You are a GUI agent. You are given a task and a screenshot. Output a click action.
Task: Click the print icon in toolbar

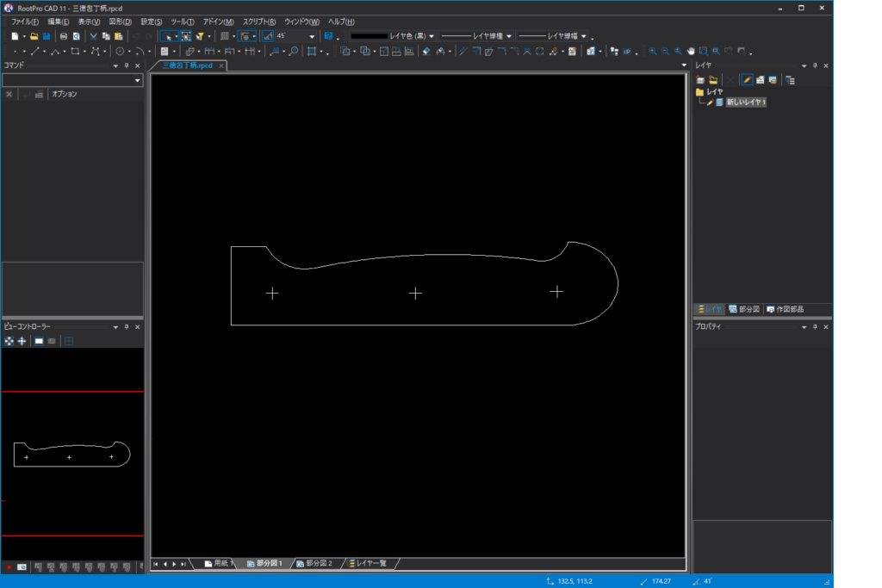tap(64, 36)
